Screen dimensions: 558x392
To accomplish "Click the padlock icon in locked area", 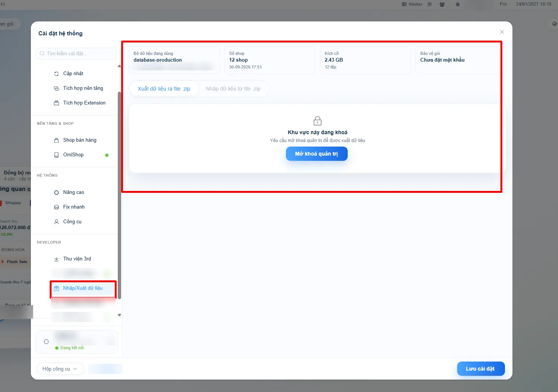I will click(318, 121).
